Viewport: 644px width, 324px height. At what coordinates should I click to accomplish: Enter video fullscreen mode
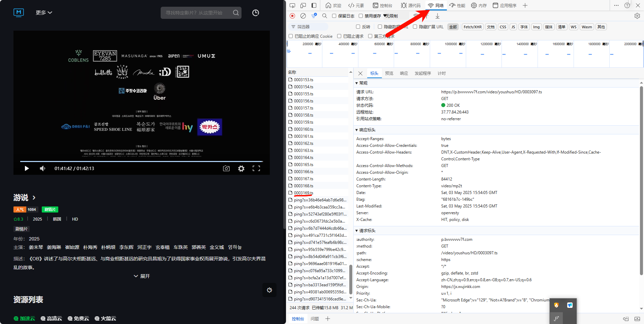(x=256, y=168)
